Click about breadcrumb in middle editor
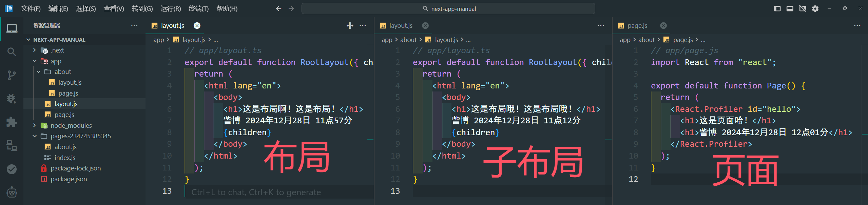The width and height of the screenshot is (868, 205). 408,40
